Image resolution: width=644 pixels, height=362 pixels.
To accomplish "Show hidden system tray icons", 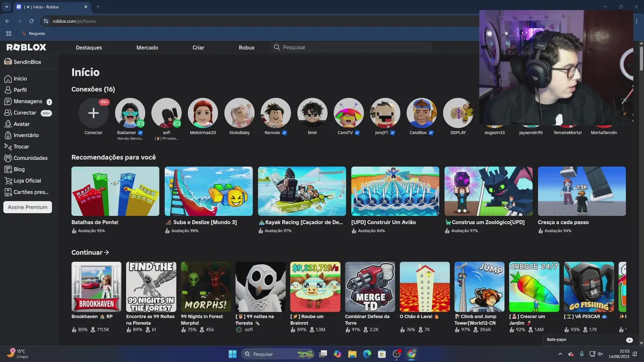I will pos(560,354).
